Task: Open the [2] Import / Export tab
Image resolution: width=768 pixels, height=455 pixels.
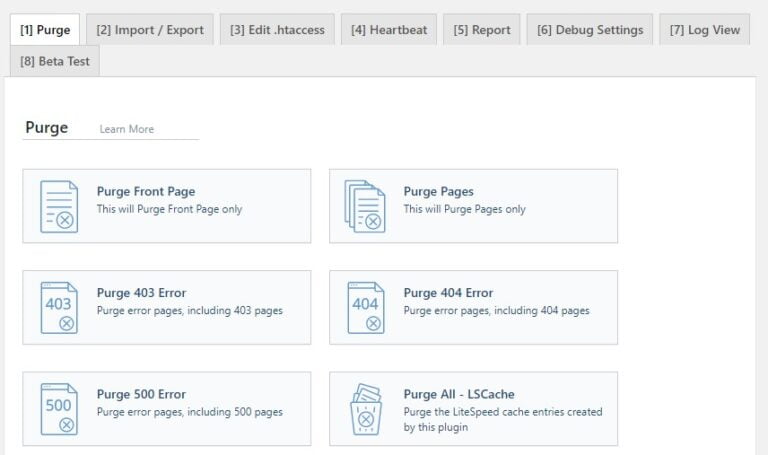Action: [150, 30]
